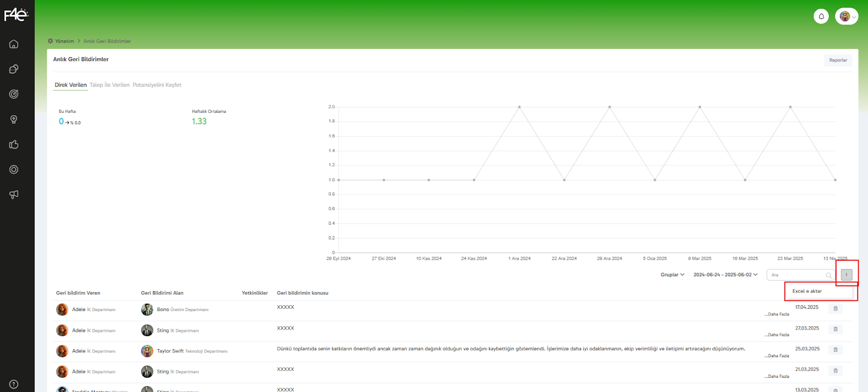The height and width of the screenshot is (392, 868).
Task: Click the three-dot more options button
Action: point(846,275)
